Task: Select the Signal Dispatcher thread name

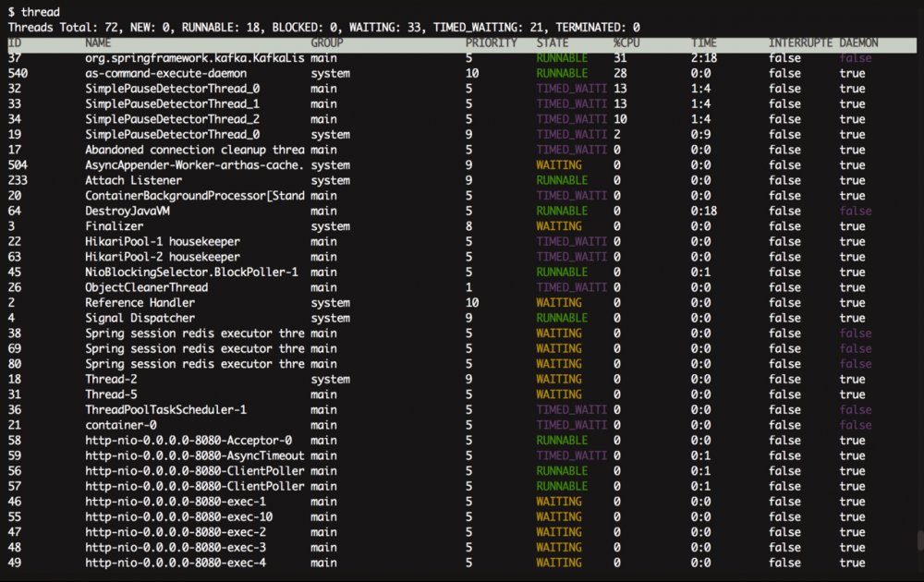Action: tap(140, 319)
